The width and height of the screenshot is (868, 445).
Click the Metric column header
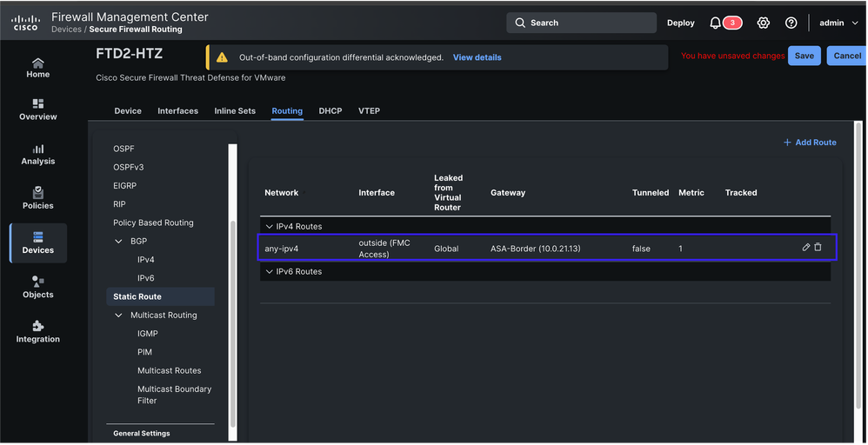click(x=691, y=193)
